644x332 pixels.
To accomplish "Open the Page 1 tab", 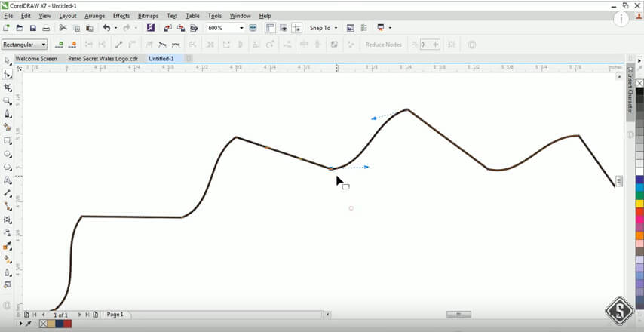I will [115, 314].
